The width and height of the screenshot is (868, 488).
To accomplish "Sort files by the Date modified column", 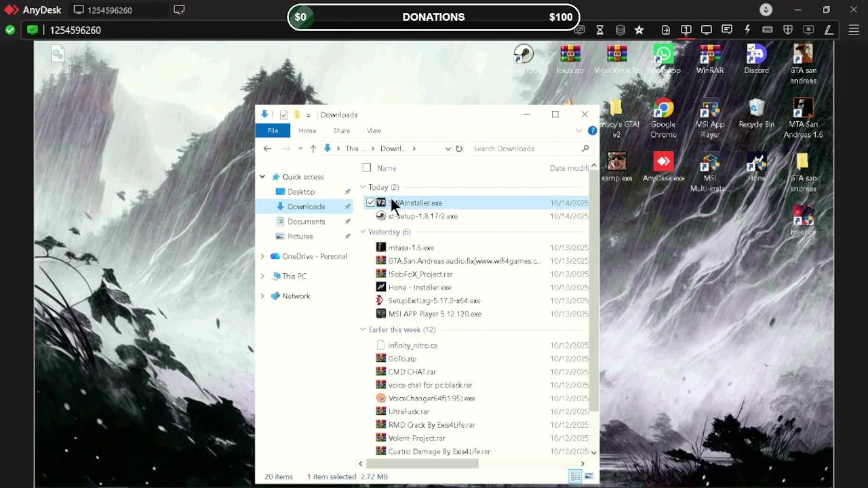I will [x=569, y=168].
